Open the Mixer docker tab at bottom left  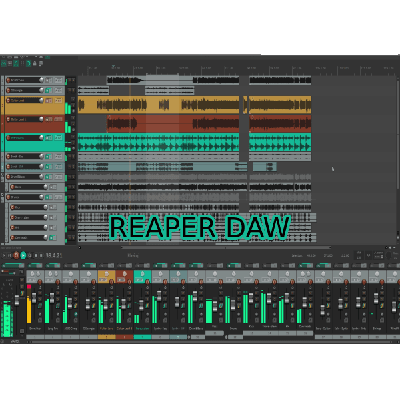14,342
